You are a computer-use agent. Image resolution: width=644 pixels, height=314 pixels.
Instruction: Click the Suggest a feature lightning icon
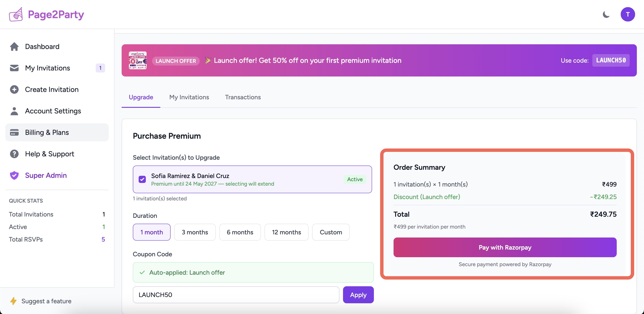tap(13, 301)
